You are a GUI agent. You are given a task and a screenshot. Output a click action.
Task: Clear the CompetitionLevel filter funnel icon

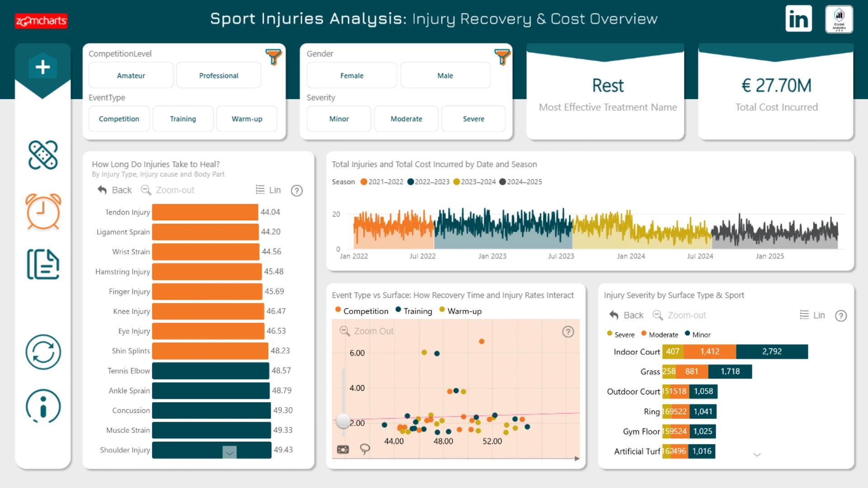[274, 57]
